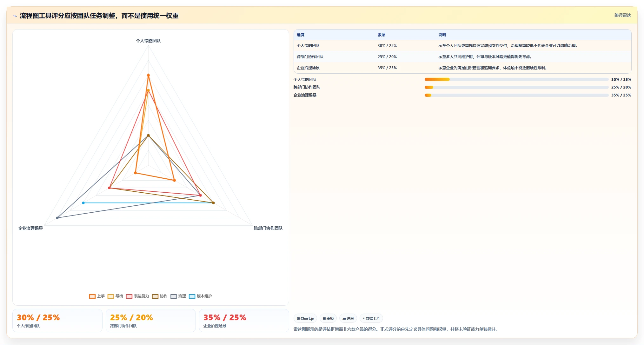Click the description starting 示意个人团队更重视
This screenshot has height=345, width=644.
508,46
